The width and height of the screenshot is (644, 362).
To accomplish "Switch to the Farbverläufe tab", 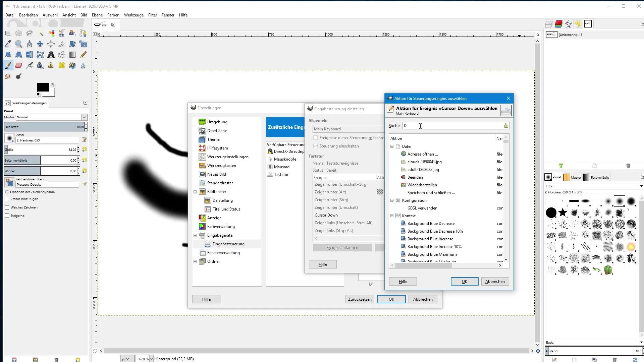I will (x=596, y=177).
